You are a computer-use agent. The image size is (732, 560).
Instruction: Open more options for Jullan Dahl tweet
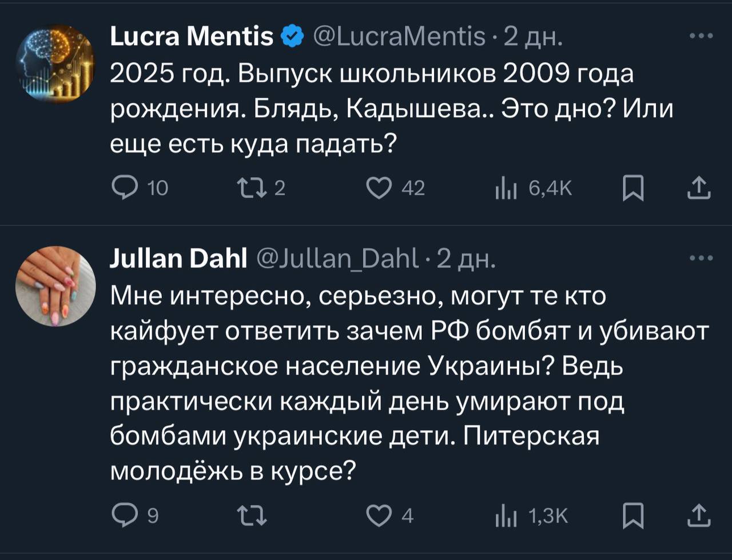click(x=701, y=259)
